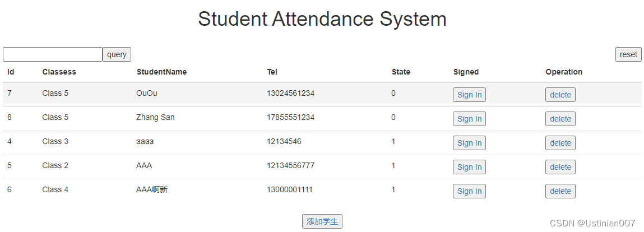Click the reset button

click(628, 54)
